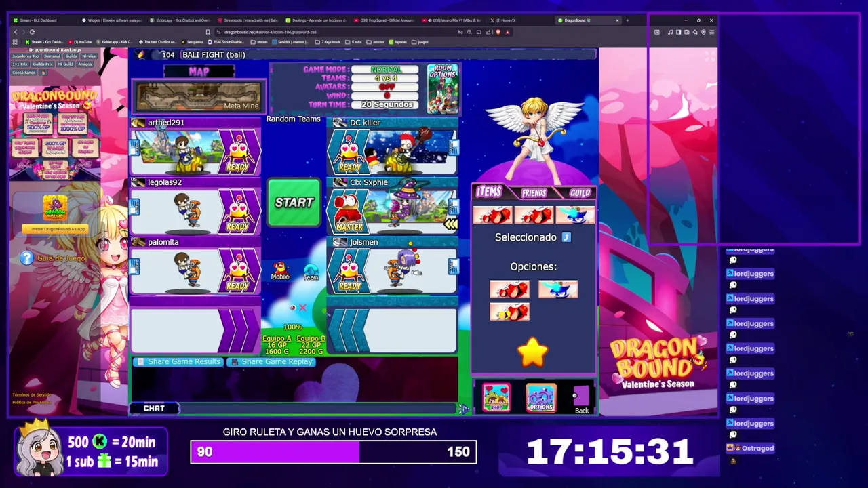Screen dimensions: 868x488
Task: Select player slot DC killer
Action: pyautogui.click(x=393, y=146)
